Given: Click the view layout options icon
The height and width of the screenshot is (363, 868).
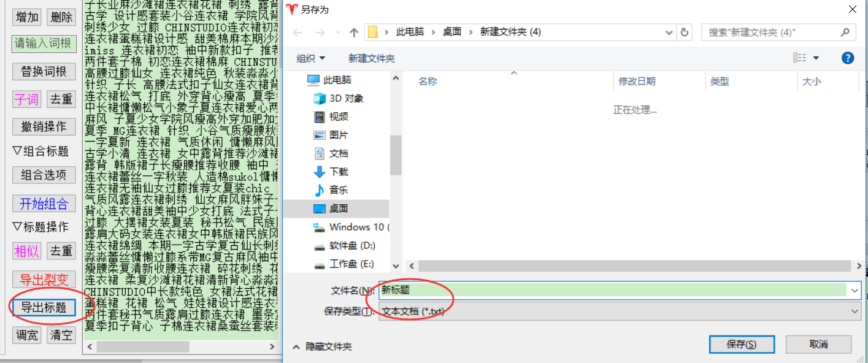Looking at the screenshot, I should [799, 58].
